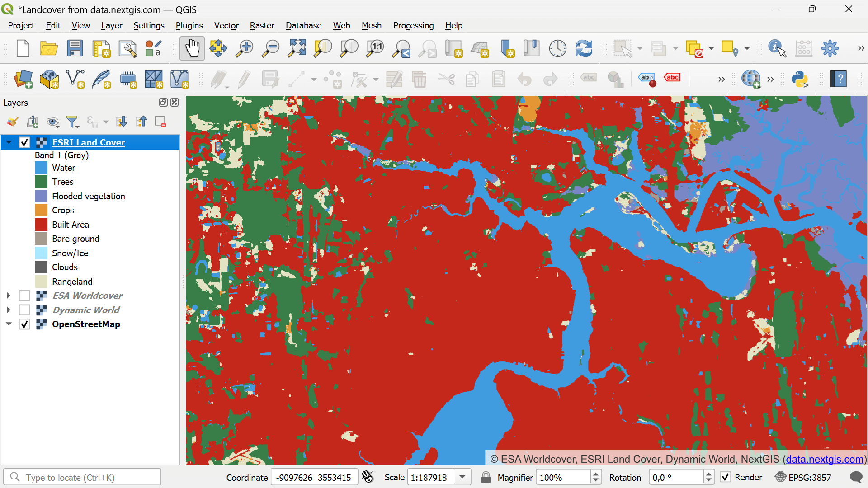Open the Project menu
This screenshot has height=488, width=868.
(21, 26)
